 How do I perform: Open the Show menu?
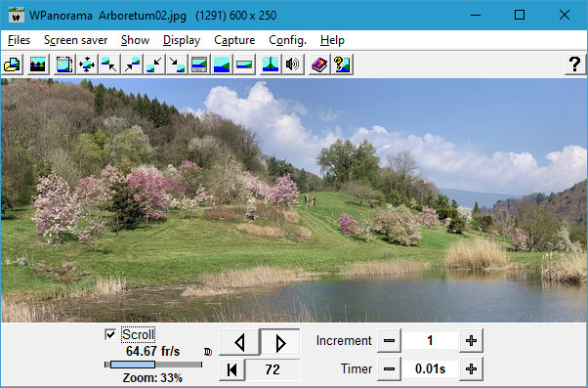pyautogui.click(x=136, y=40)
